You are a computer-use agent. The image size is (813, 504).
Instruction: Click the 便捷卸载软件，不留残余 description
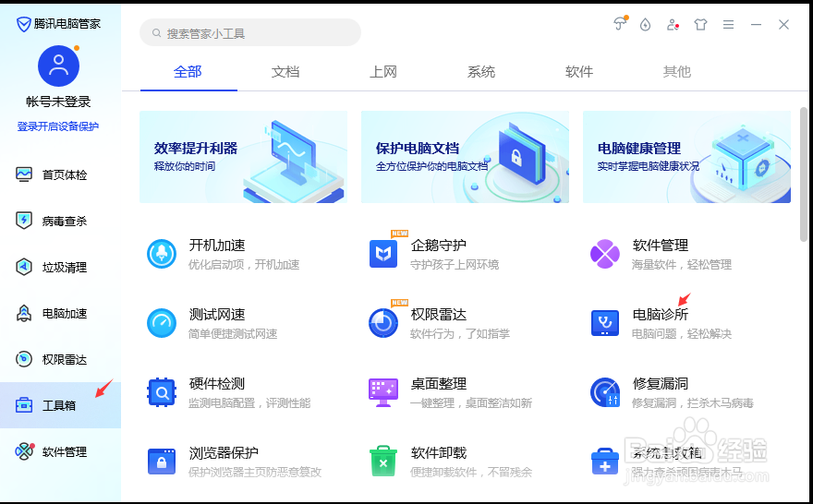[471, 473]
